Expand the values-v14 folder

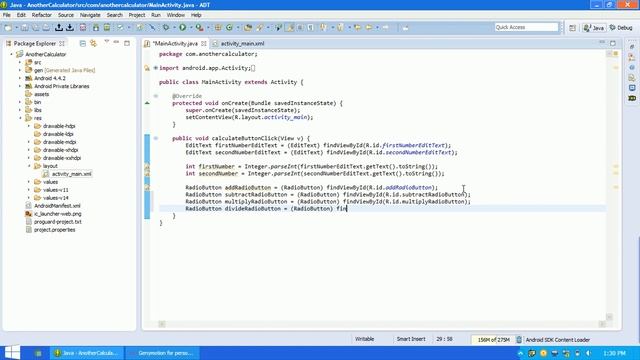pos(29,198)
